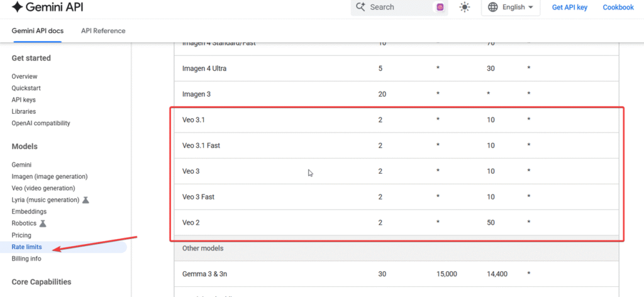The height and width of the screenshot is (297, 644).
Task: Click the purple icon in search bar
Action: (x=440, y=8)
